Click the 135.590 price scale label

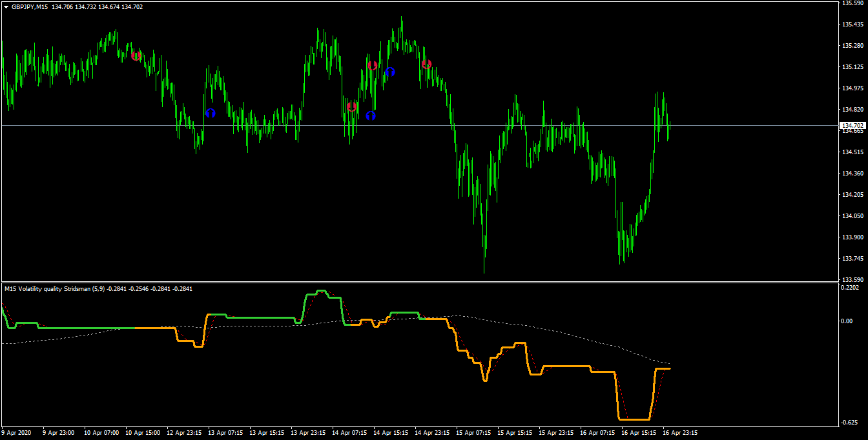click(x=853, y=3)
